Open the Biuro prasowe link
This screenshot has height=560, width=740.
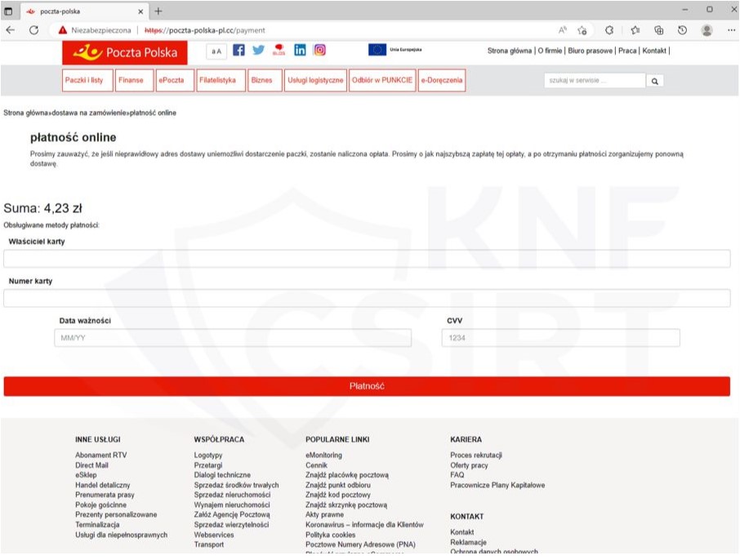tap(589, 51)
